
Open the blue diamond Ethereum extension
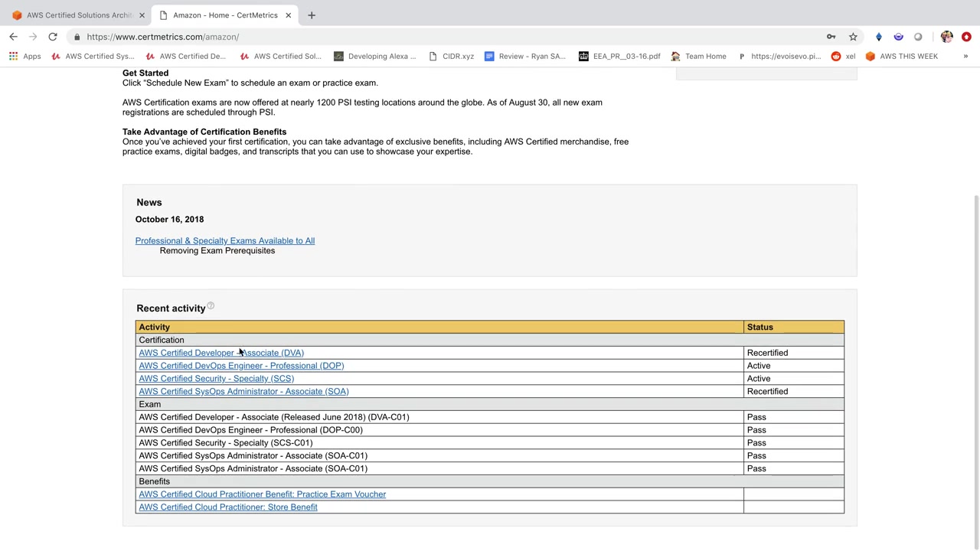[x=879, y=37]
